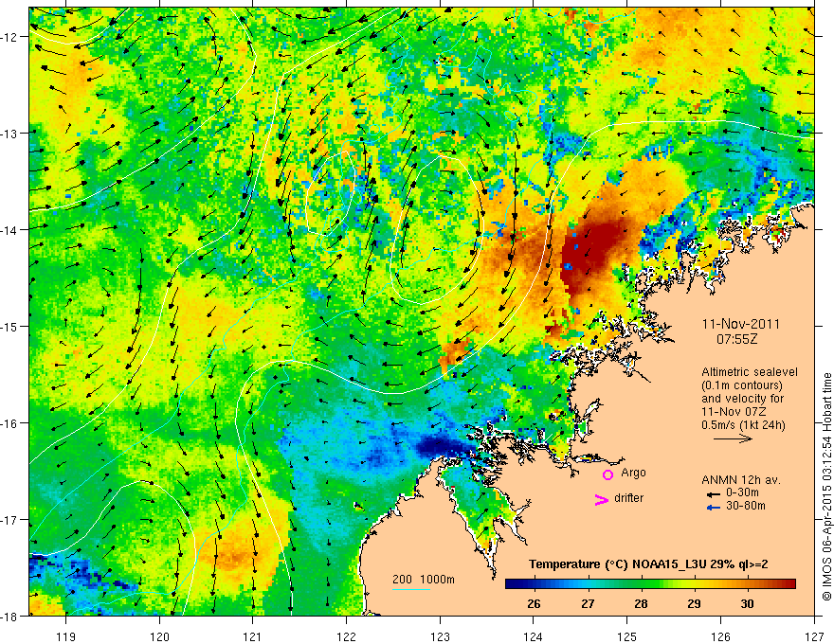
Task: Click the 'drifter' label
Action: pyautogui.click(x=628, y=498)
